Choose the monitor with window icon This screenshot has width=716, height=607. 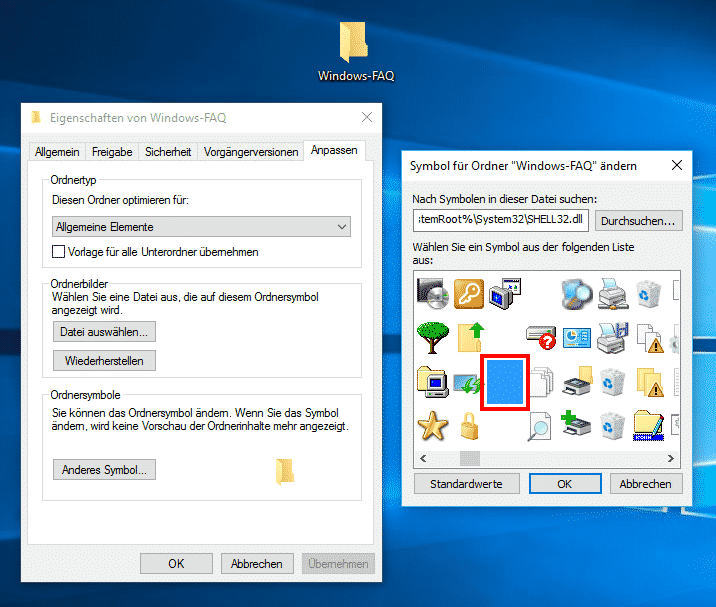point(505,293)
